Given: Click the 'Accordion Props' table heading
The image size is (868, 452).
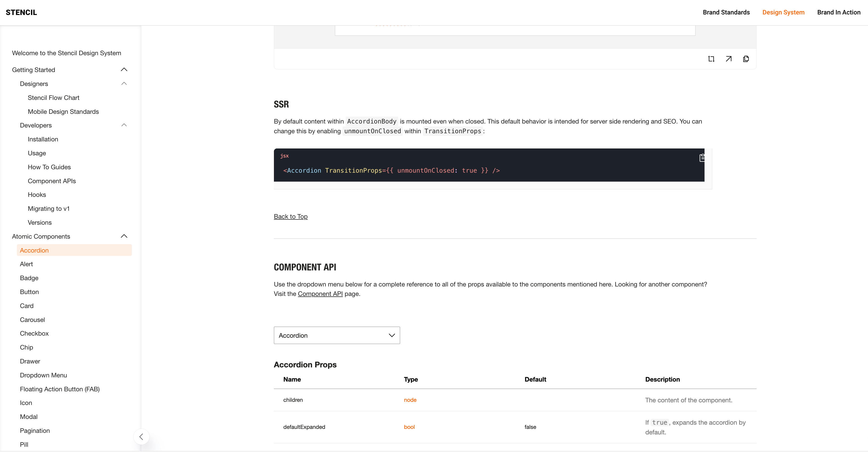Looking at the screenshot, I should pyautogui.click(x=305, y=365).
